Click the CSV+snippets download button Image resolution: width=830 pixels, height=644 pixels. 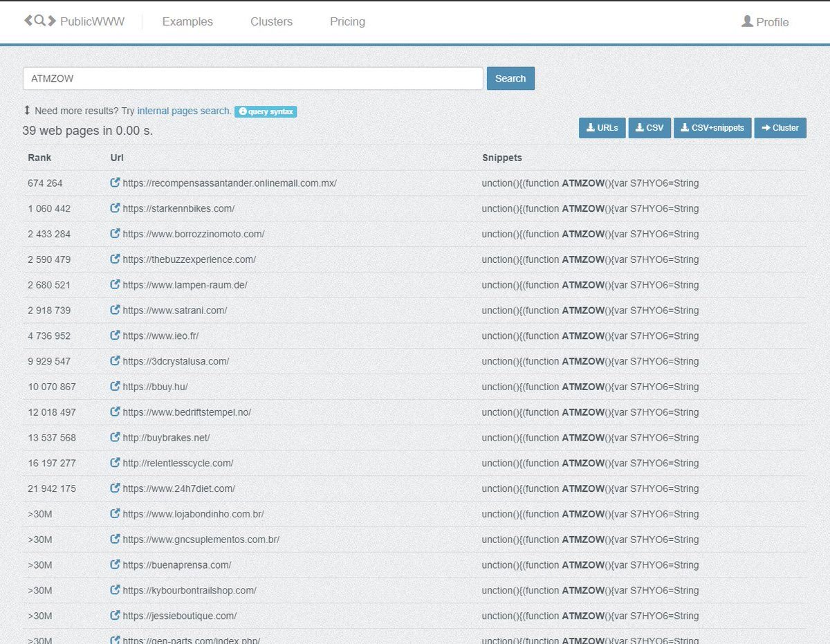coord(712,128)
